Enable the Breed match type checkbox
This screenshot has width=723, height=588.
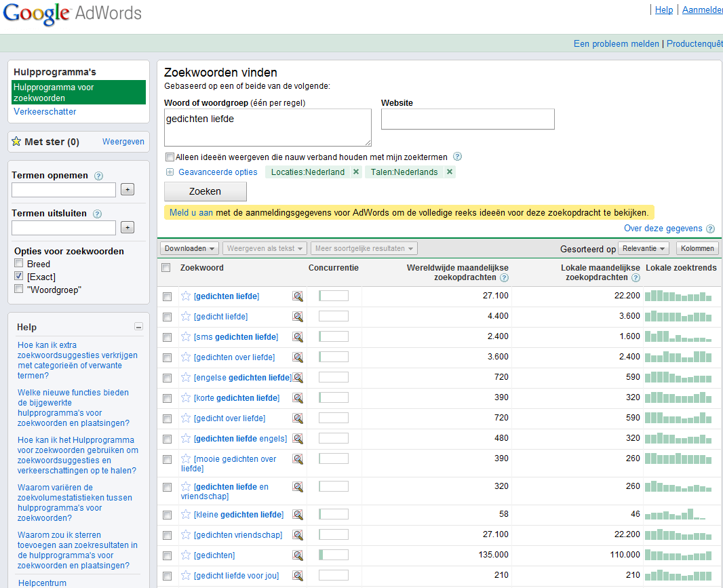coord(19,263)
